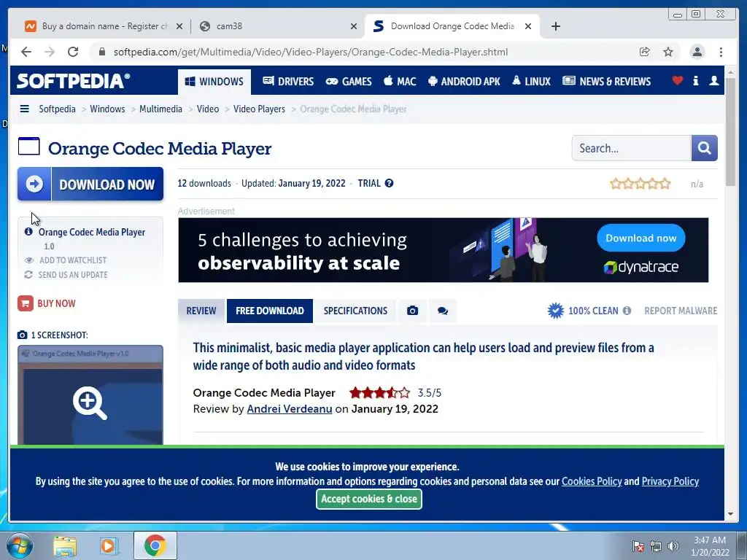Screen dimensions: 747x560
Task: Open the comments speech-bubble tab
Action: click(x=443, y=311)
